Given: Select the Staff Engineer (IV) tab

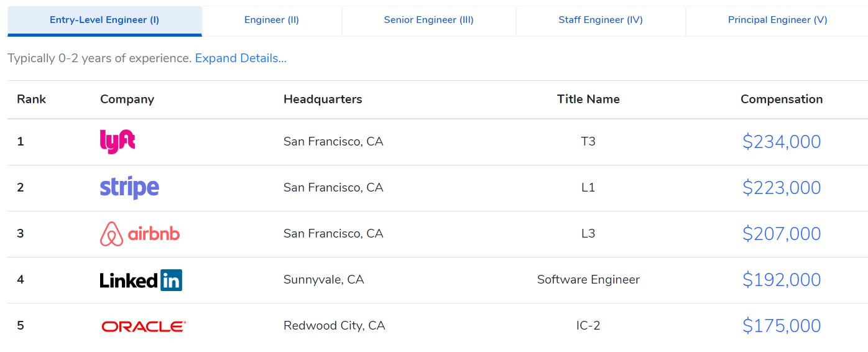Looking at the screenshot, I should (601, 20).
